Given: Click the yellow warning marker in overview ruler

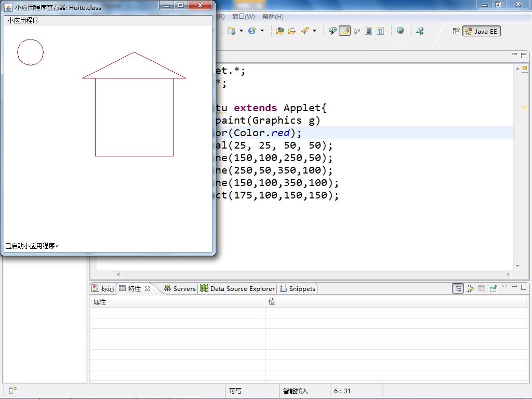Looking at the screenshot, I should [x=525, y=108].
